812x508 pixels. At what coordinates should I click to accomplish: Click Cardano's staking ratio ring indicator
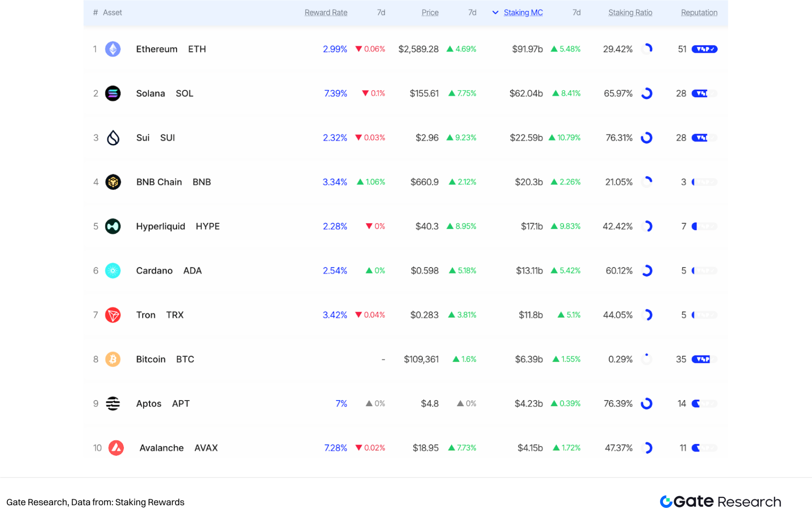(647, 271)
